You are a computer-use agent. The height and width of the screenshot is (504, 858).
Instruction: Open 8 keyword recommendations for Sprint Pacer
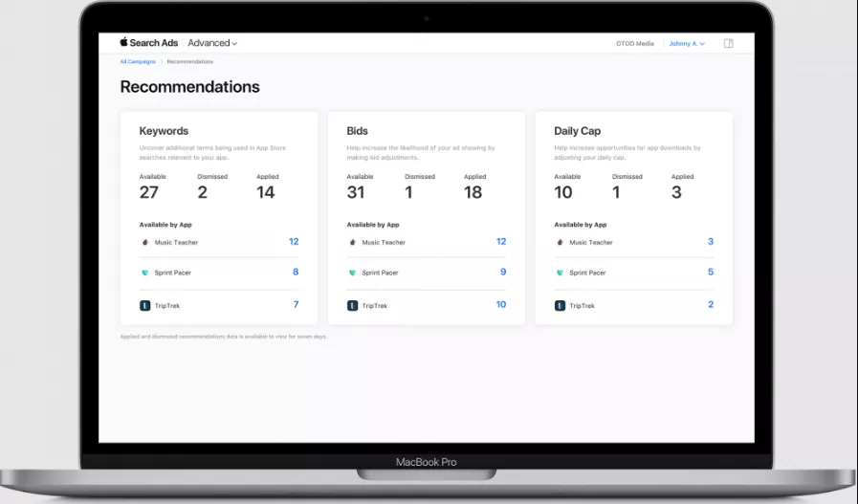coord(296,272)
